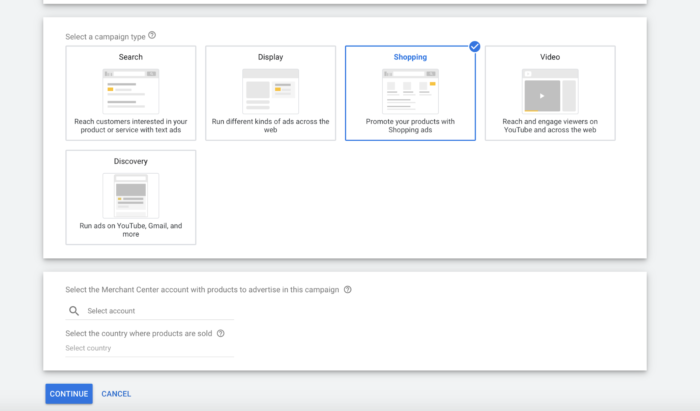Click the Shopping campaign illustration
The width and height of the screenshot is (700, 411).
pos(410,90)
